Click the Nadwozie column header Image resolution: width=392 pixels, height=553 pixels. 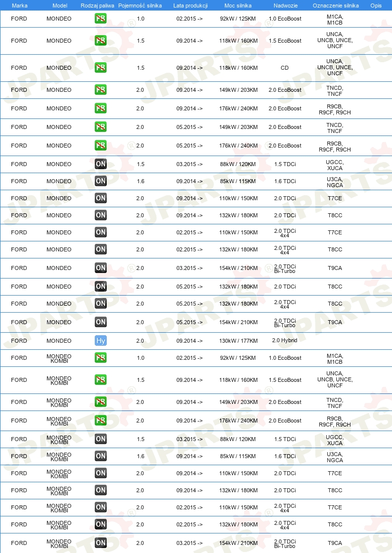pos(286,6)
